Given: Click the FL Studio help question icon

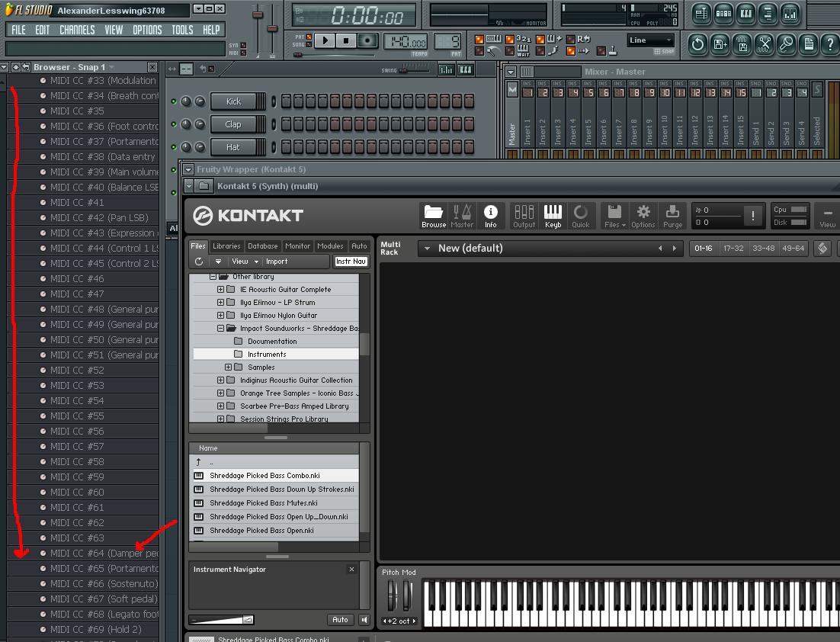Looking at the screenshot, I should (830, 44).
